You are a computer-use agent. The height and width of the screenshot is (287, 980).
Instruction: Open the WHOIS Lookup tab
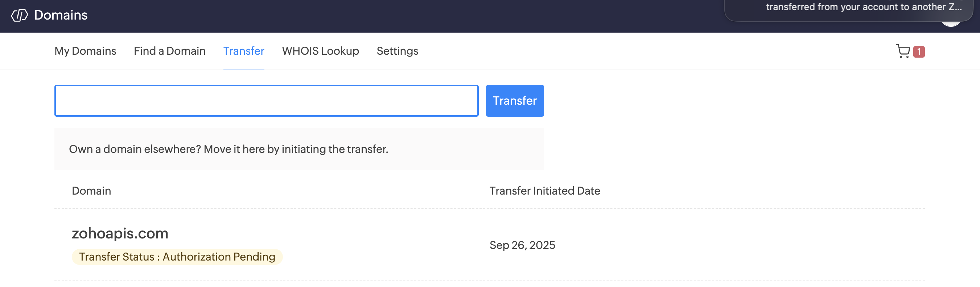pos(320,51)
